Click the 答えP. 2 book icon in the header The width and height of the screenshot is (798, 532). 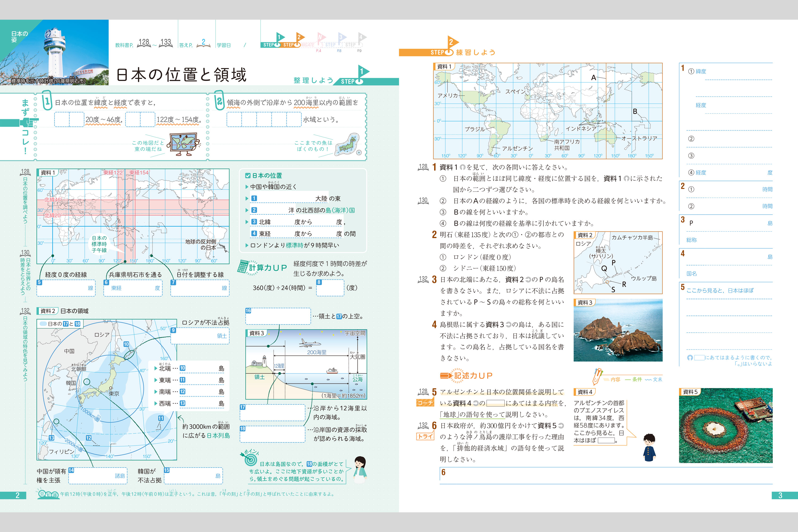click(203, 43)
